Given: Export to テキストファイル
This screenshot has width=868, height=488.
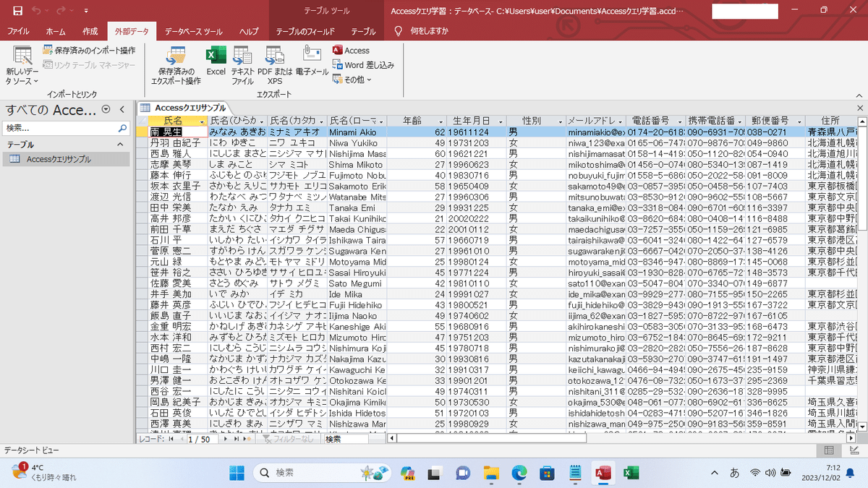Looking at the screenshot, I should pyautogui.click(x=242, y=66).
